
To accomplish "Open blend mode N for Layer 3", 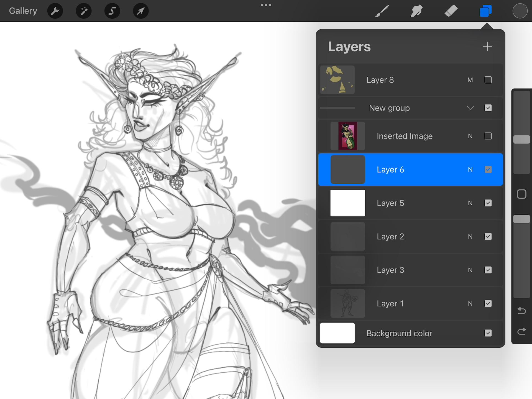I will click(x=470, y=270).
